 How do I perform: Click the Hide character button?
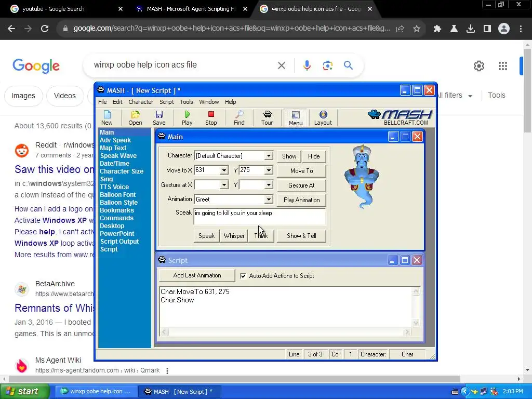click(314, 156)
